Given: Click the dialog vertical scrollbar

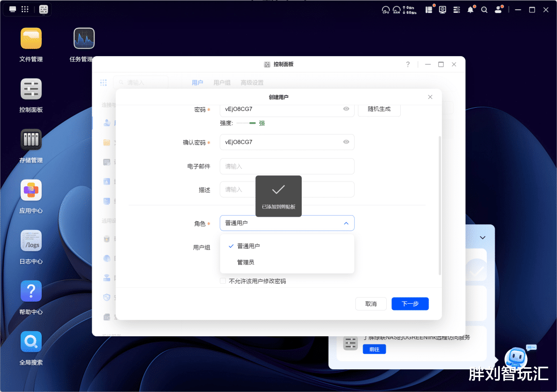Looking at the screenshot, I should coord(440,205).
